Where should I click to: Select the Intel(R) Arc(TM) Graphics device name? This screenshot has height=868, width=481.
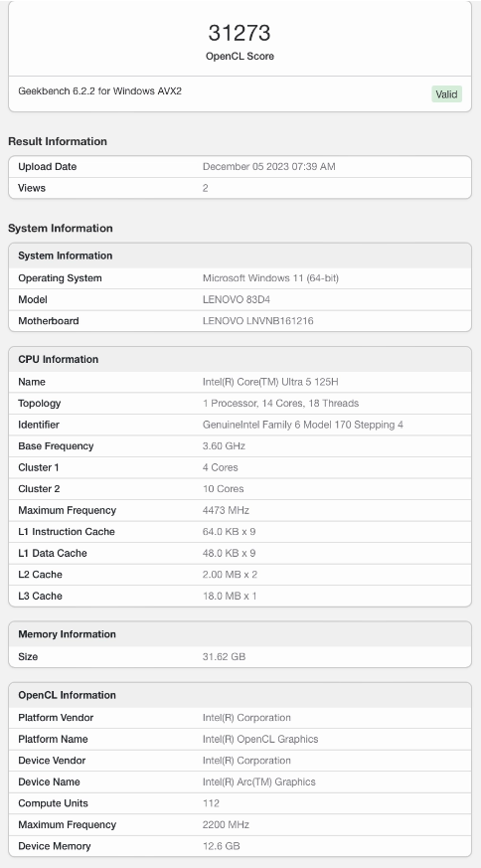click(x=259, y=782)
